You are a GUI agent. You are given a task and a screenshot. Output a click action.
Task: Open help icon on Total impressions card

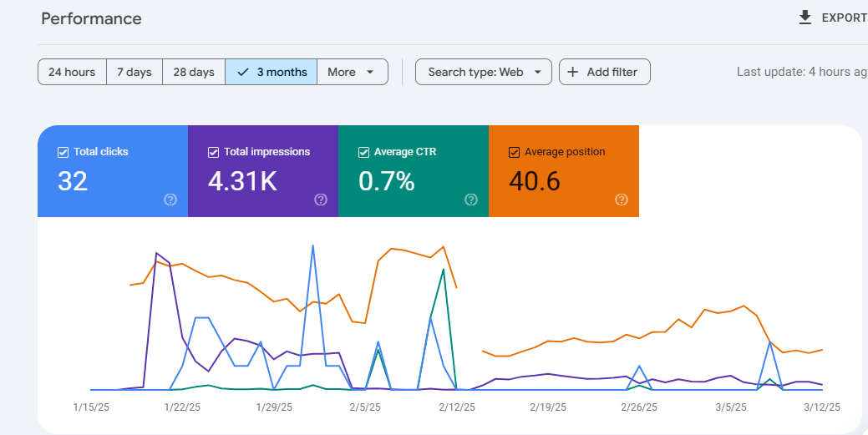pos(321,200)
